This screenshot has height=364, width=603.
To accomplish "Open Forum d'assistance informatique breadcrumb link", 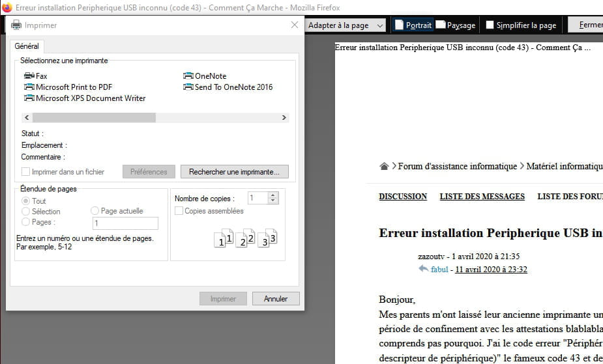I will (457, 166).
